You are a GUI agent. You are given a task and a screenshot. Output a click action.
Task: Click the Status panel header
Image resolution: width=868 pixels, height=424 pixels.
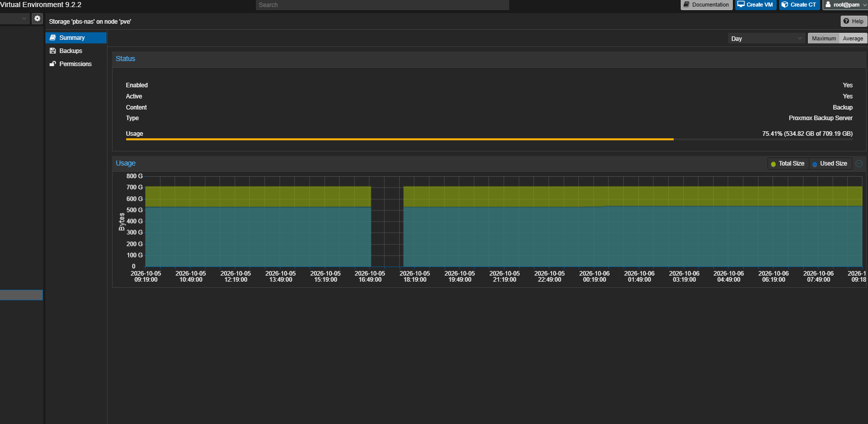click(489, 59)
